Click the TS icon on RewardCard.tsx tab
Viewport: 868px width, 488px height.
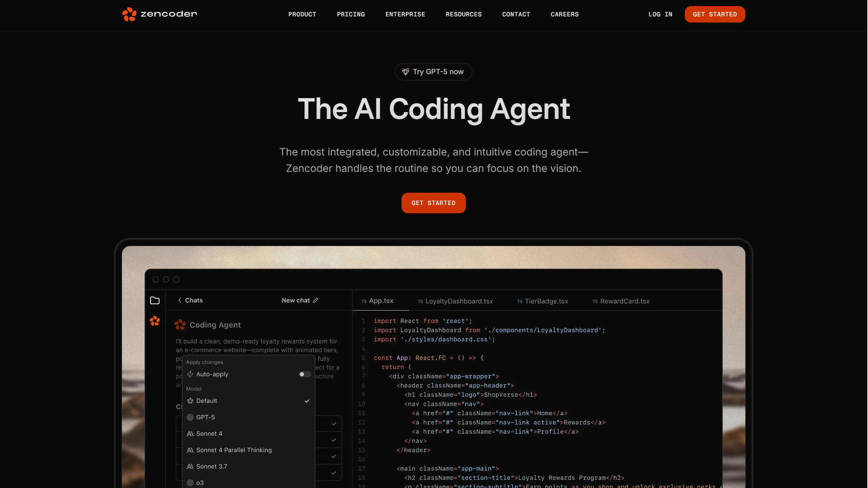[595, 301]
